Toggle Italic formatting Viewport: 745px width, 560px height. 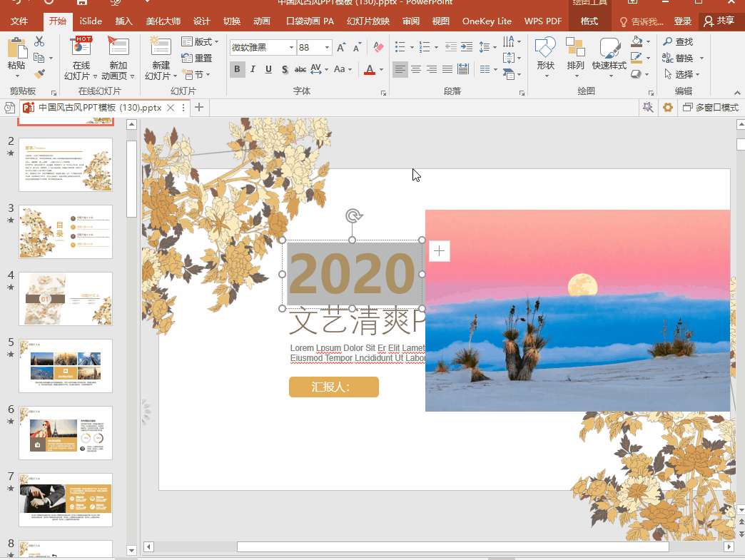pos(253,69)
